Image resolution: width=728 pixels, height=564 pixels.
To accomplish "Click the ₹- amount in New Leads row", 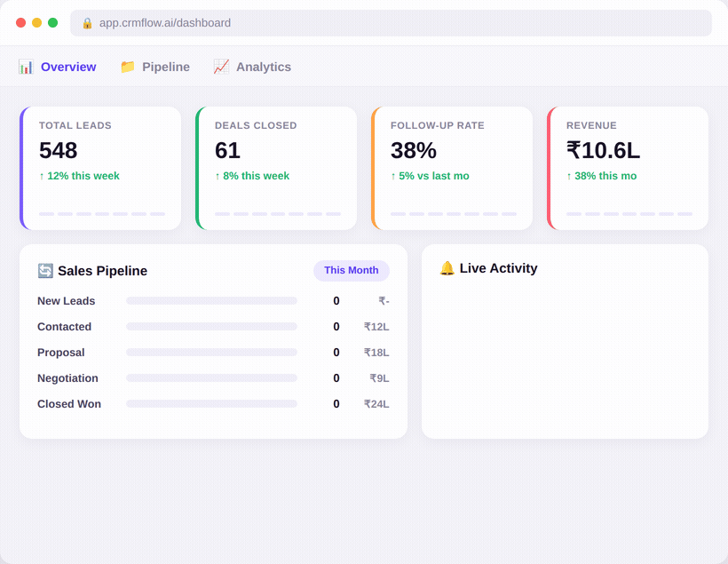I will pyautogui.click(x=384, y=301).
